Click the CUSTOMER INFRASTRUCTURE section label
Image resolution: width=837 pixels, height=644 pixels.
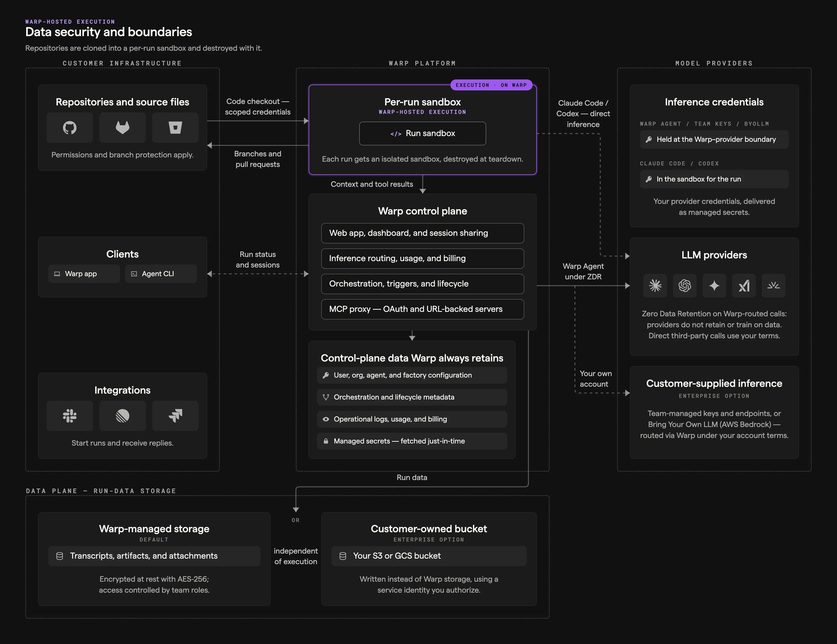122,63
